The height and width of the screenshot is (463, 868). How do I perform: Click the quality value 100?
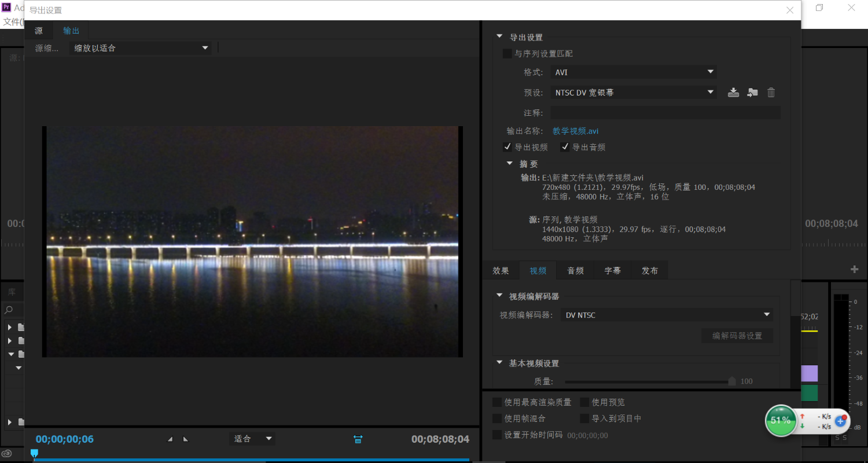pyautogui.click(x=746, y=381)
